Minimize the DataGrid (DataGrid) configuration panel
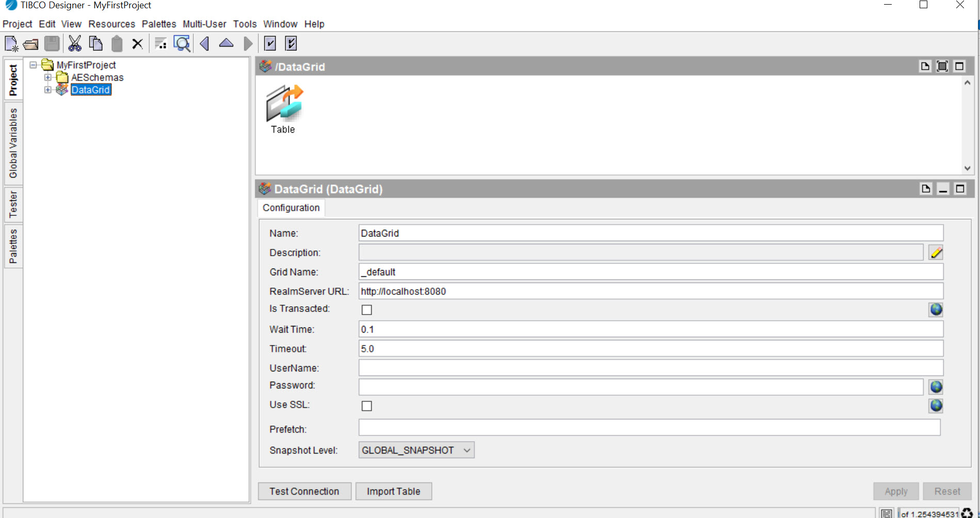The height and width of the screenshot is (518, 980). (x=943, y=189)
